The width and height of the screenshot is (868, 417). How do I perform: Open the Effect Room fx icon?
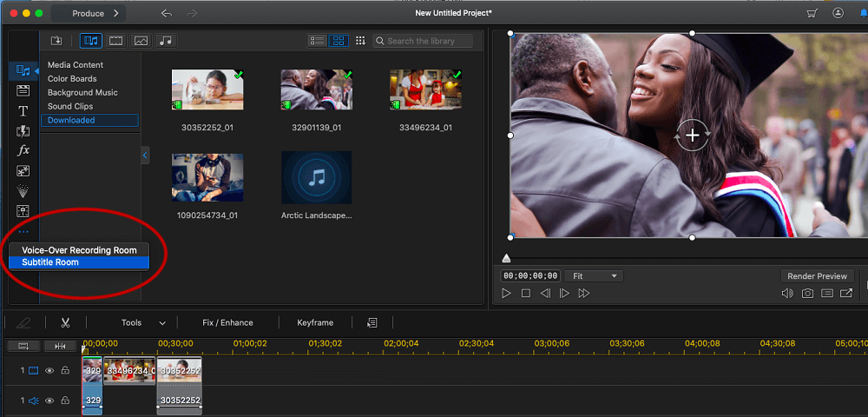click(x=23, y=150)
